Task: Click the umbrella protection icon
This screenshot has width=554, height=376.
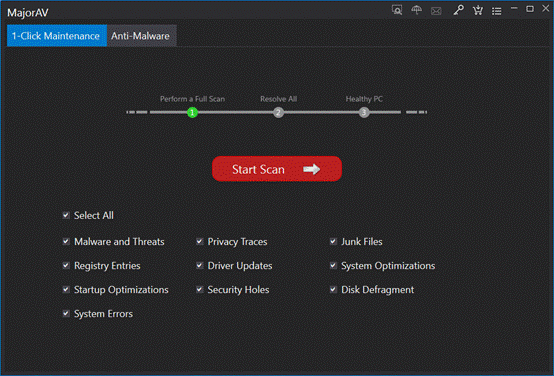Action: [x=417, y=10]
